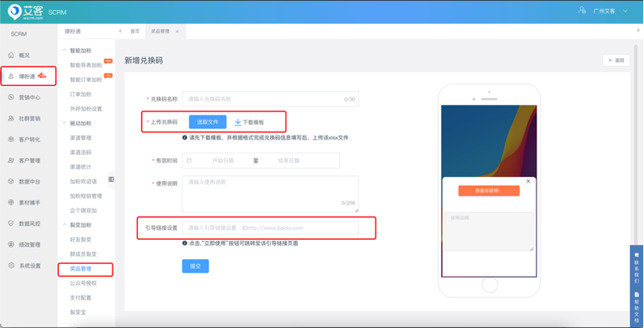Click the 艾客 SCRM logo
This screenshot has width=644, height=328.
pos(28,11)
